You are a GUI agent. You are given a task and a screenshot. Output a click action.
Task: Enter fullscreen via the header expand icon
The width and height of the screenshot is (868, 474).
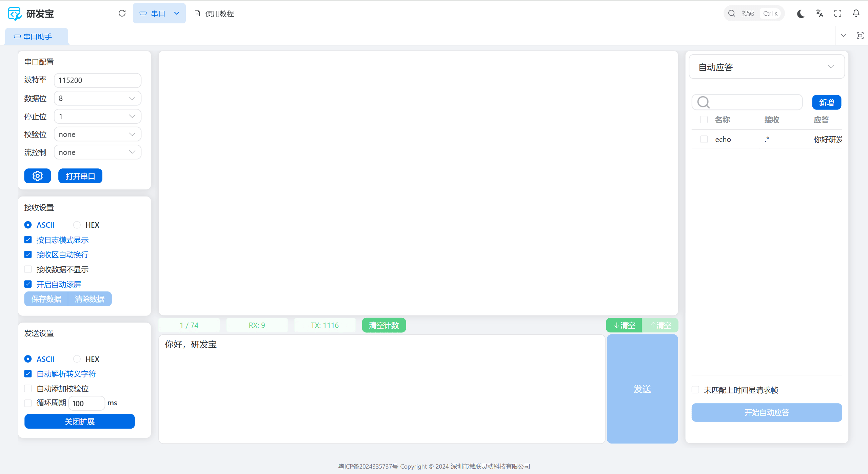(838, 14)
